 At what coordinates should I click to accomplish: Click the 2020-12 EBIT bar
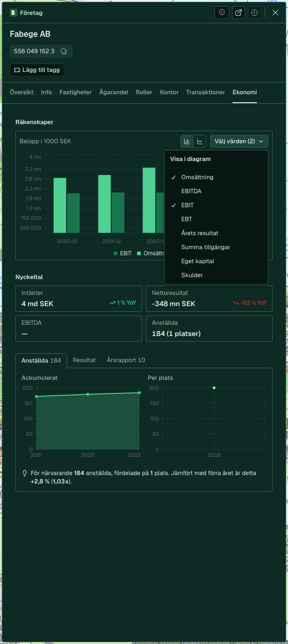point(73,213)
